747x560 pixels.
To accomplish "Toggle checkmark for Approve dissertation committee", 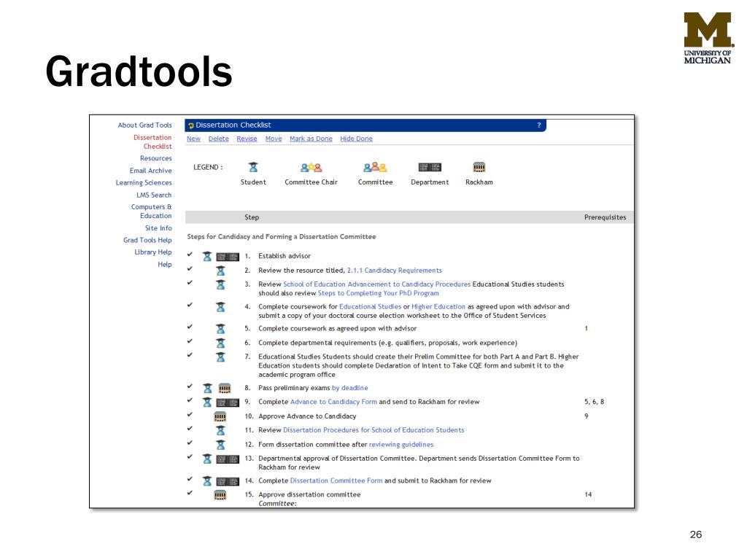I will point(190,493).
